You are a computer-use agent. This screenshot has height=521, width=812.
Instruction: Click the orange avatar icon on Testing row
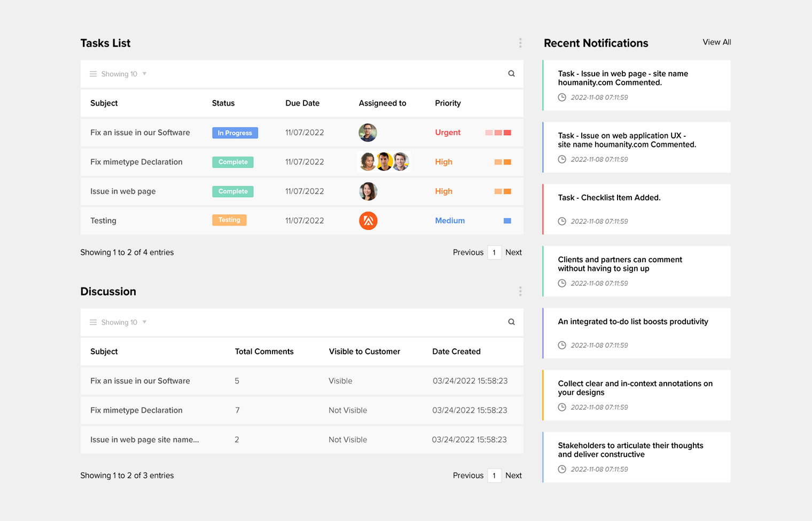(x=368, y=221)
